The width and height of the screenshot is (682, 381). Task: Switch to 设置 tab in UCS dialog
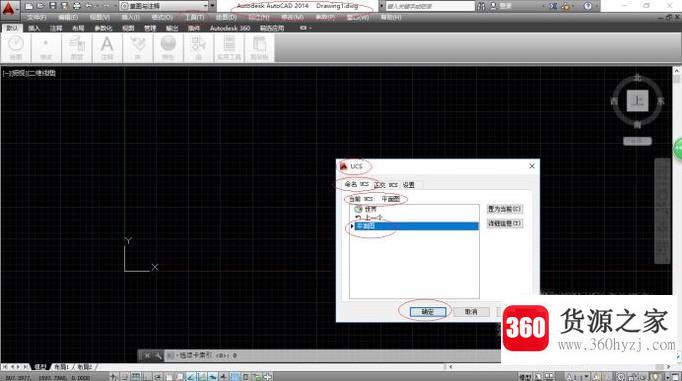408,185
